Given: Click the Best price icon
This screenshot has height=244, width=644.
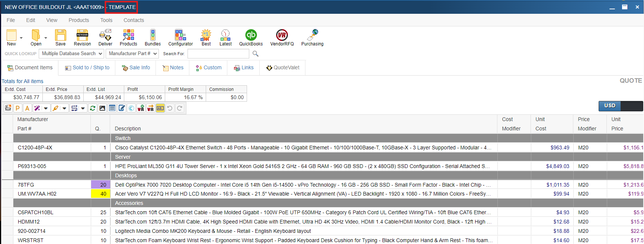Looking at the screenshot, I should point(206,37).
